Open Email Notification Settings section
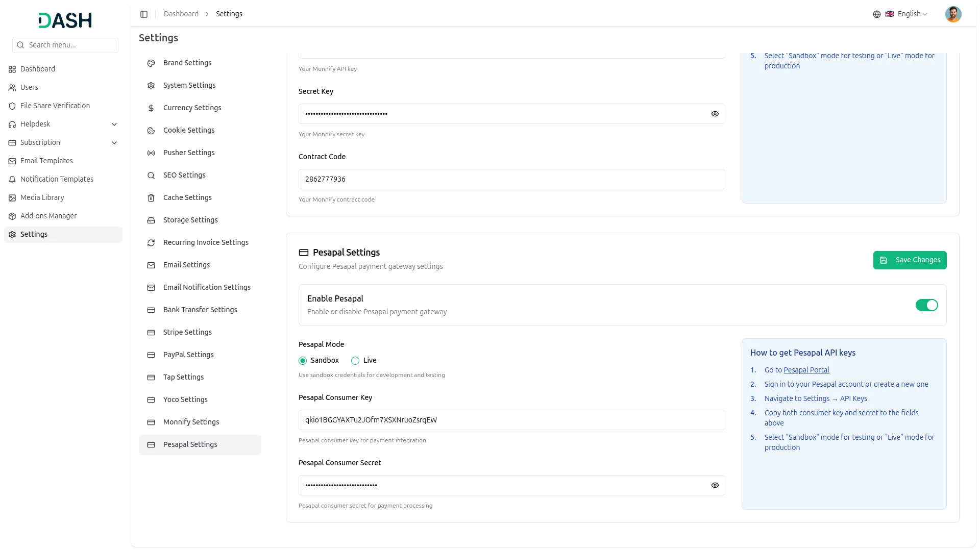The height and width of the screenshot is (551, 980). [200, 287]
